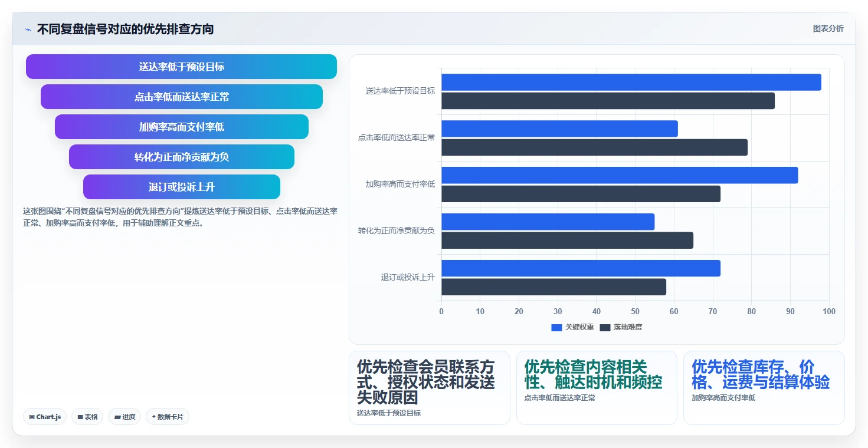Click blue legend swatch for 关键权重
Image resolution: width=868 pixels, height=448 pixels.
point(556,327)
